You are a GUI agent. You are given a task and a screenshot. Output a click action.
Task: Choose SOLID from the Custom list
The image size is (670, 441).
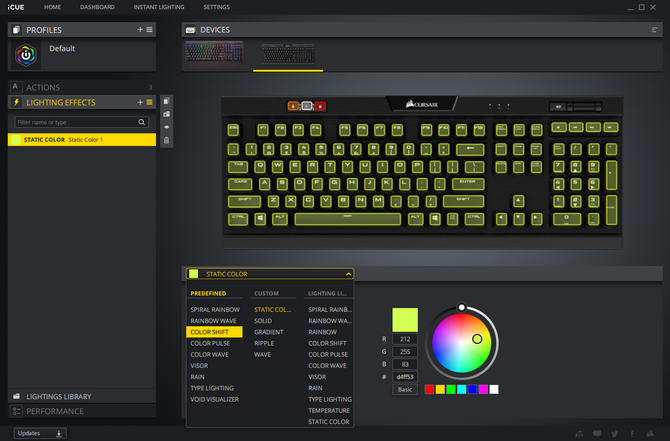263,321
